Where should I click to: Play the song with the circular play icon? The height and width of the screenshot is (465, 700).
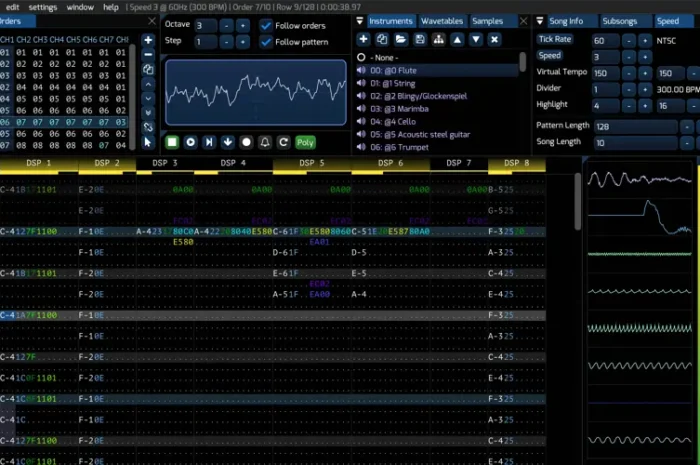point(191,142)
